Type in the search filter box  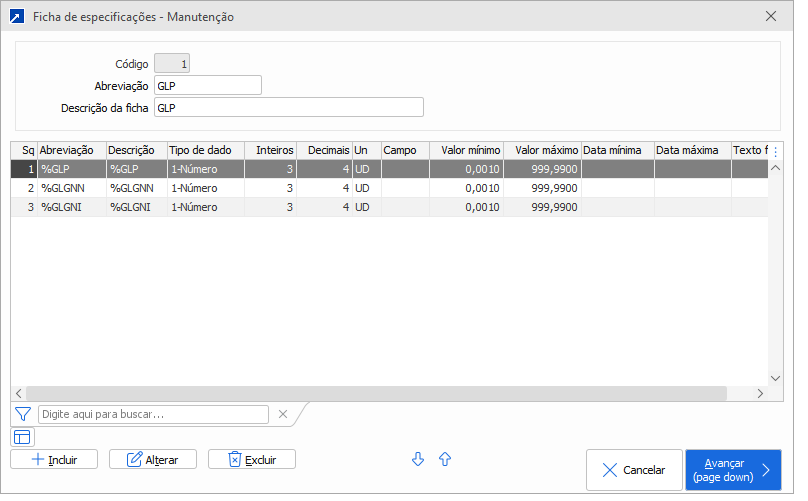pyautogui.click(x=153, y=414)
